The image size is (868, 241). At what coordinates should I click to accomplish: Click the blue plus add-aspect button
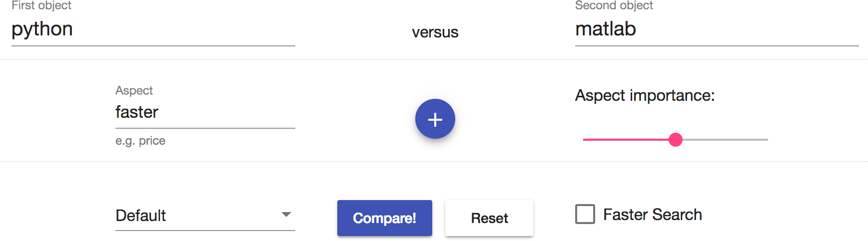pyautogui.click(x=435, y=119)
